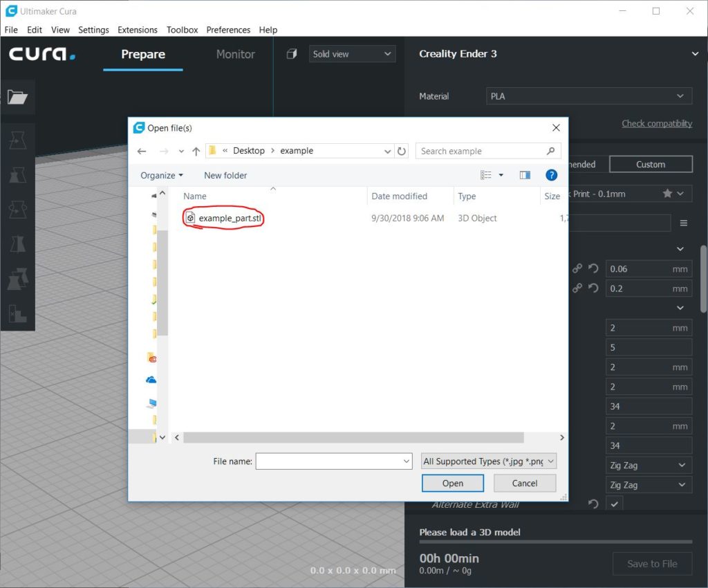
Task: Click the Save to File button
Action: point(652,564)
